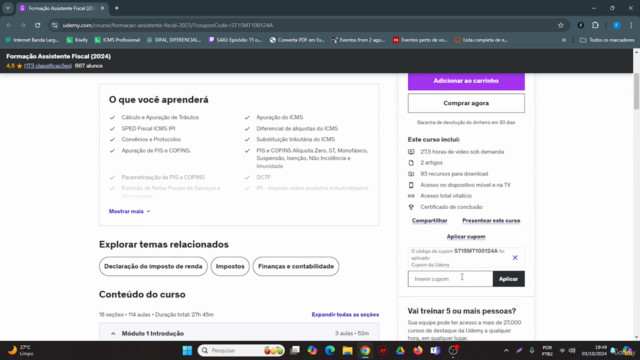This screenshot has height=360, width=640.
Task: Open the Chrome three-dot menu
Action: click(631, 25)
